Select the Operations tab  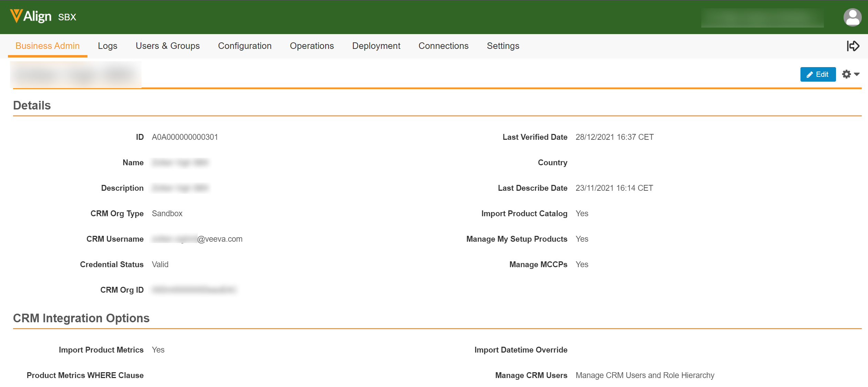coord(312,46)
